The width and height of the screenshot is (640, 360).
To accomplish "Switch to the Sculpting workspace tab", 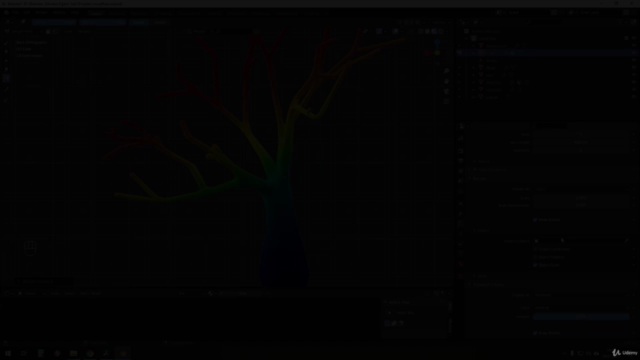I will [x=139, y=13].
